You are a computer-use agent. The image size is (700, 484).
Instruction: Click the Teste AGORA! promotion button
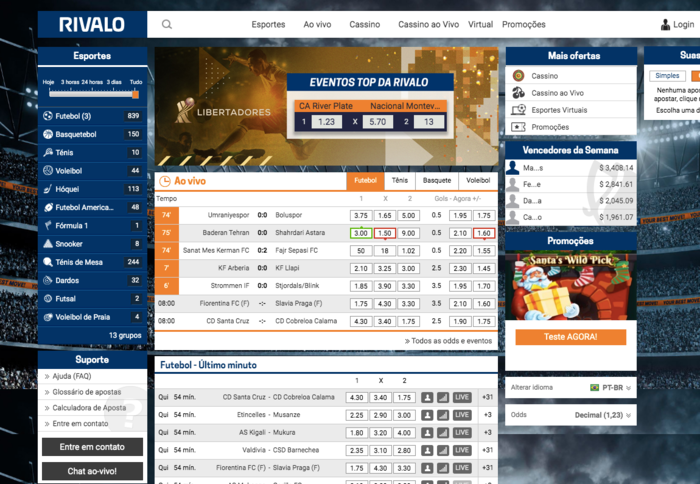point(570,337)
